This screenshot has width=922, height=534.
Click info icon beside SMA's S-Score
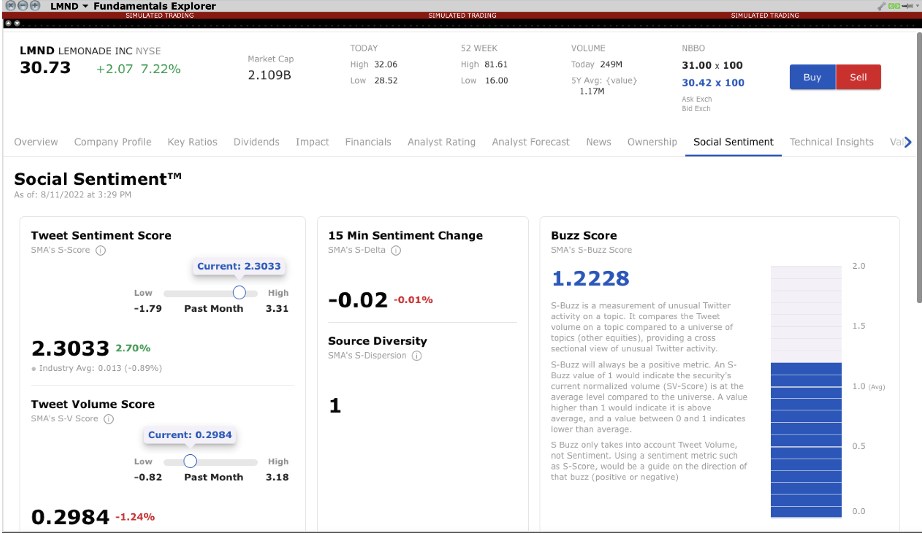click(101, 250)
